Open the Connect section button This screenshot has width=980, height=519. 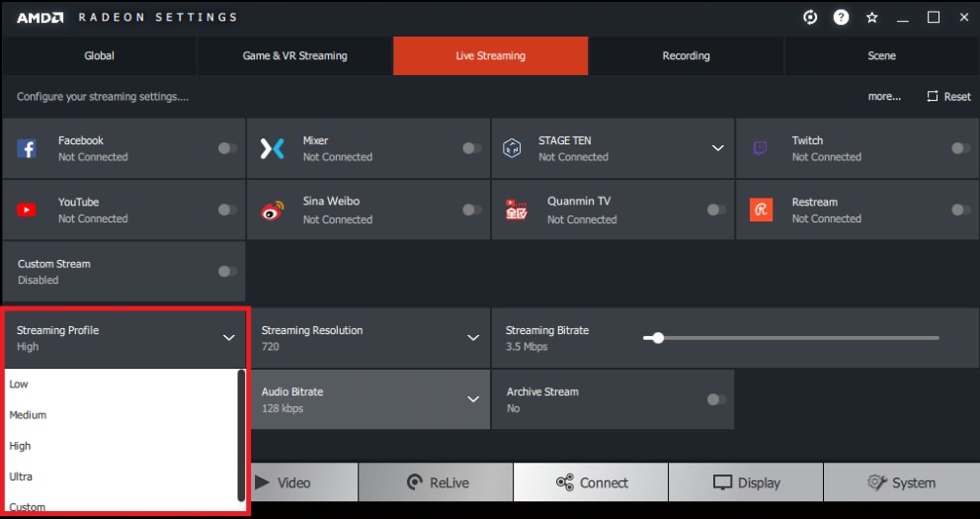pos(591,482)
